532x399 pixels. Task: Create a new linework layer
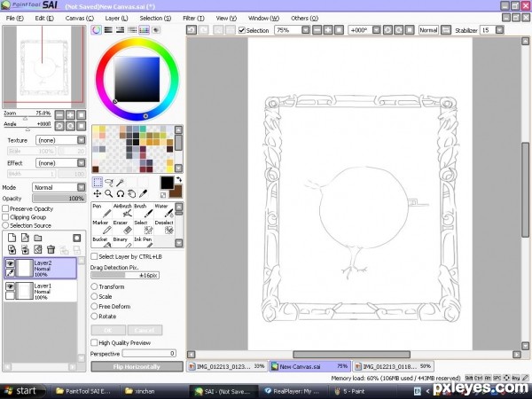pyautogui.click(x=25, y=238)
